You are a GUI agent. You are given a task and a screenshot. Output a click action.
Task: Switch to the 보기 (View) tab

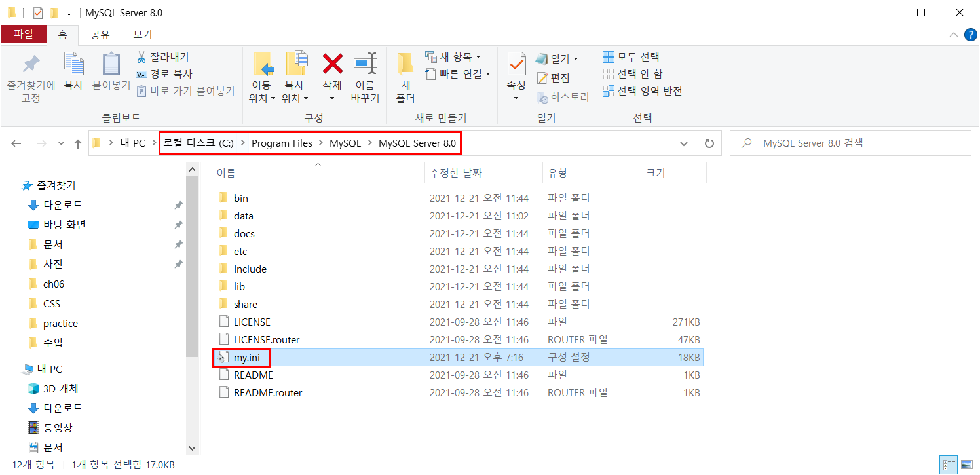[142, 34]
